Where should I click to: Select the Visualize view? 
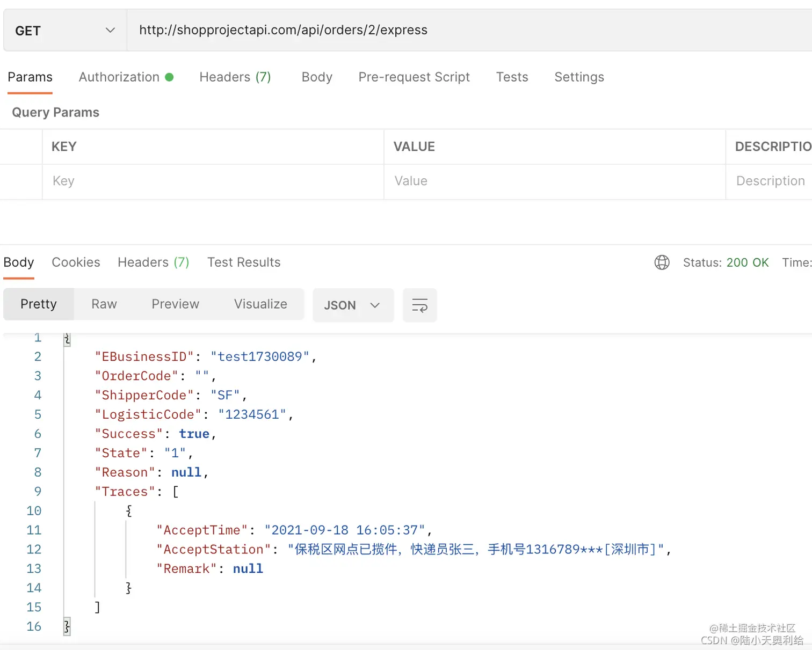260,304
